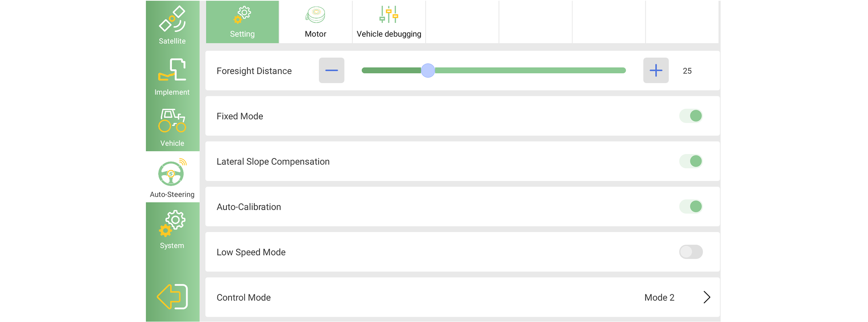Viewport: 868px width, 322px height.
Task: Expand Control Mode chevron arrow
Action: [x=706, y=297]
